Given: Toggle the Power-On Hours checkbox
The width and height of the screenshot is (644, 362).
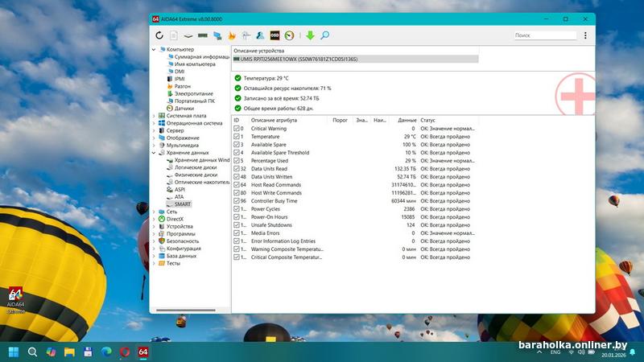Looking at the screenshot, I should [x=237, y=217].
